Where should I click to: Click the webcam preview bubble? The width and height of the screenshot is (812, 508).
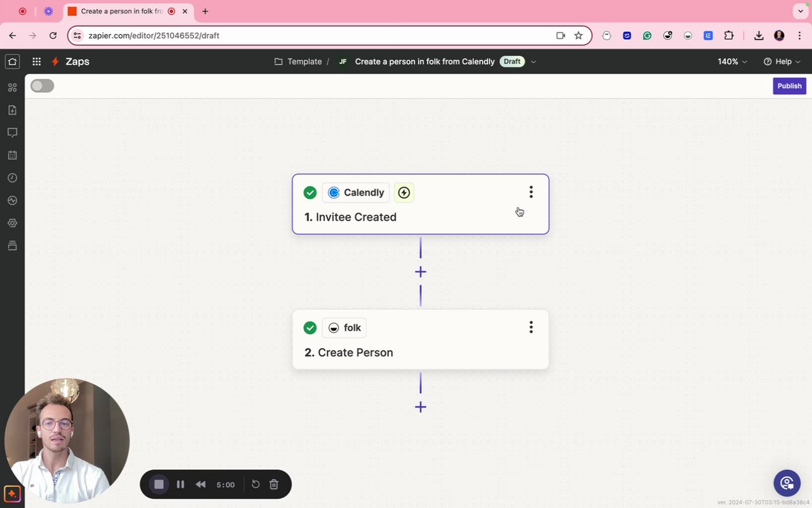click(x=67, y=441)
